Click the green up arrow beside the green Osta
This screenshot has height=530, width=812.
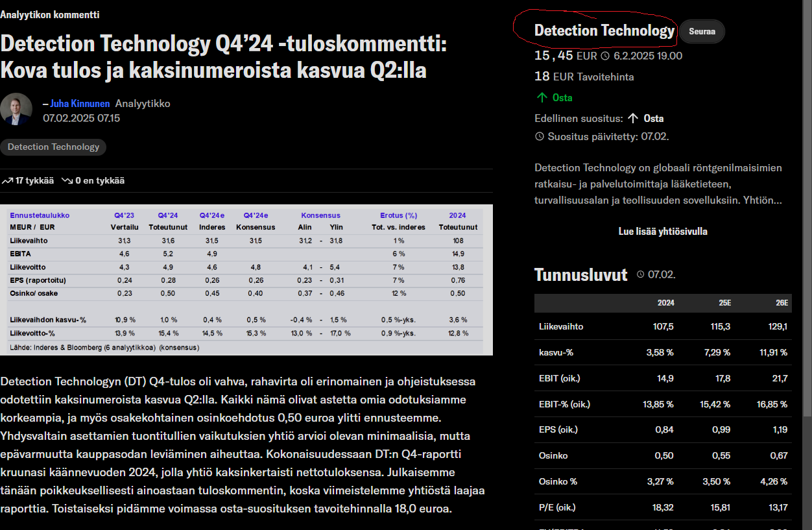[542, 97]
